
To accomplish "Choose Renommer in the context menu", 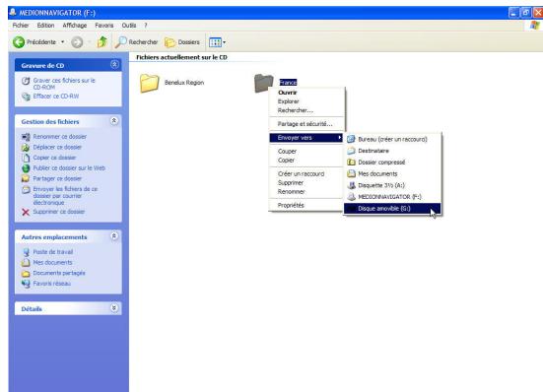I will click(x=306, y=192).
